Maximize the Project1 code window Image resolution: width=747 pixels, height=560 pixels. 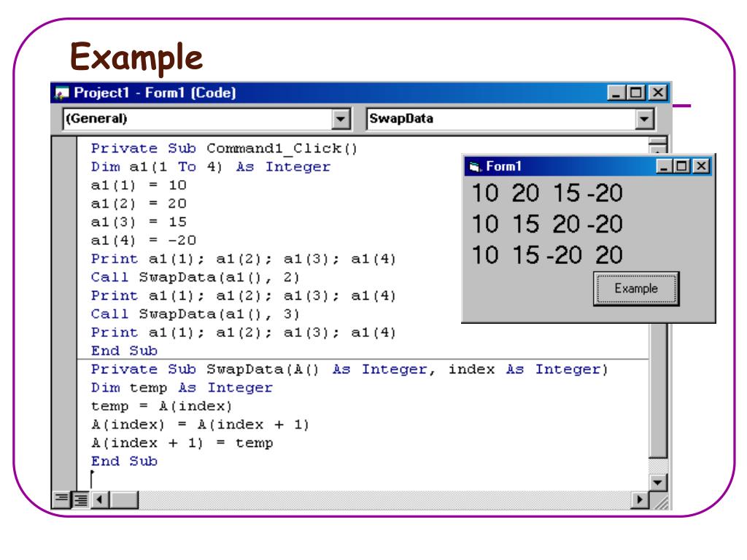636,93
